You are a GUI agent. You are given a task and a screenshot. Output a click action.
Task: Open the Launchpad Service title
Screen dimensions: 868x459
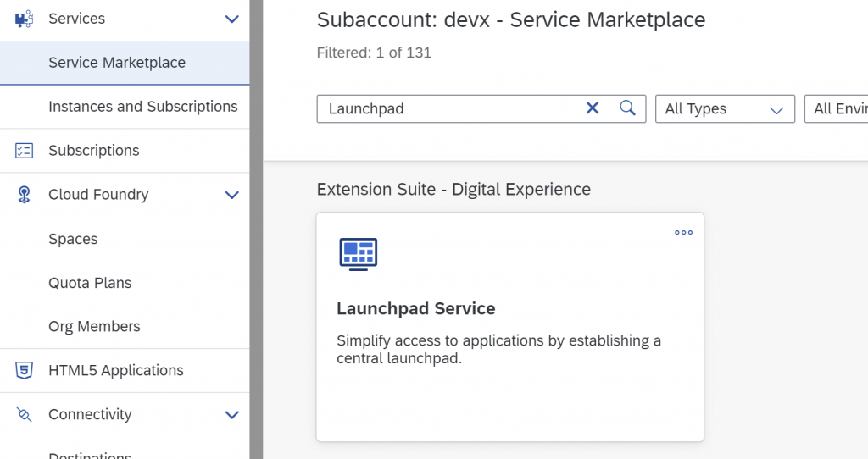click(x=415, y=308)
